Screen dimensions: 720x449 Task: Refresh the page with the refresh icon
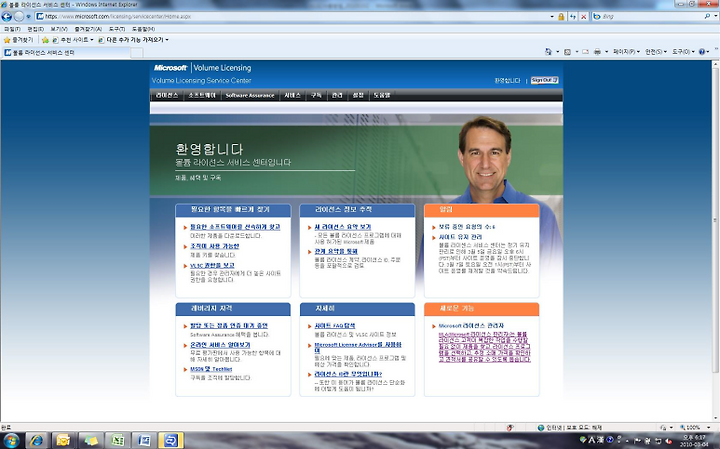coord(573,17)
